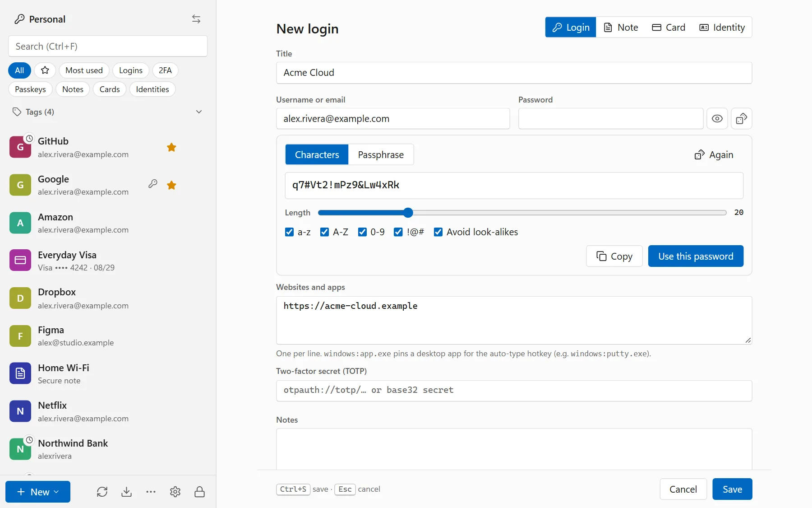Switch to the Identity item type tab
This screenshot has width=812, height=508.
coord(722,28)
